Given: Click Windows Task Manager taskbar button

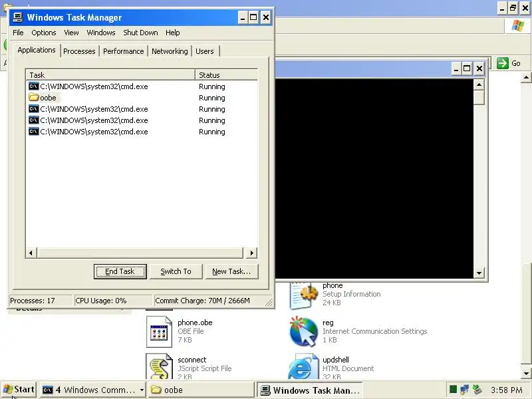Looking at the screenshot, I should coord(309,390).
